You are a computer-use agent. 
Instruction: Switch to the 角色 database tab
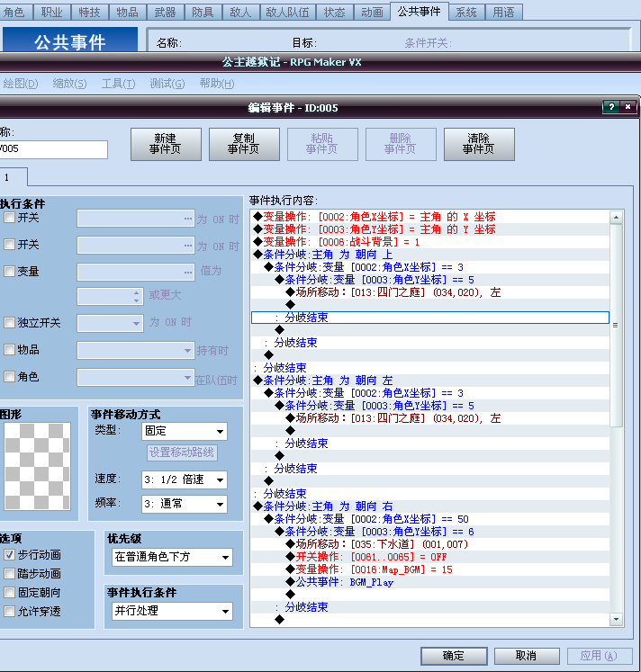pyautogui.click(x=14, y=12)
